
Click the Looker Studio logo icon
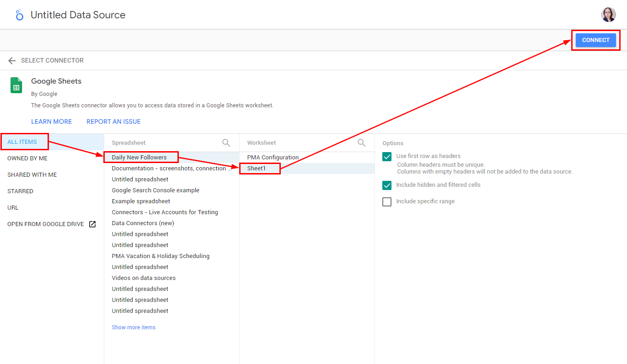click(19, 15)
